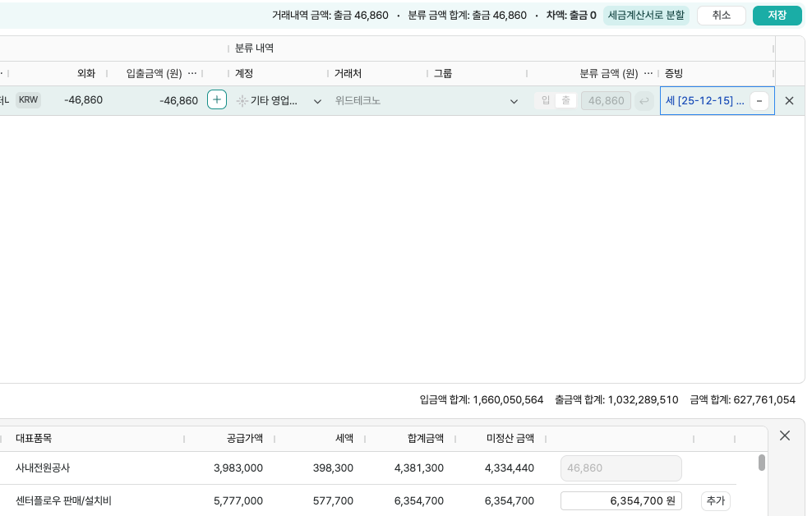Viewport: 812px width, 516px height.
Task: Click the return arrow icon next to 46,860
Action: click(644, 101)
